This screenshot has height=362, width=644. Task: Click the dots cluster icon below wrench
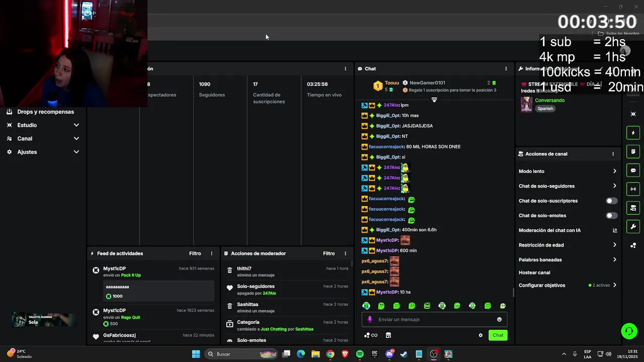pos(633,245)
